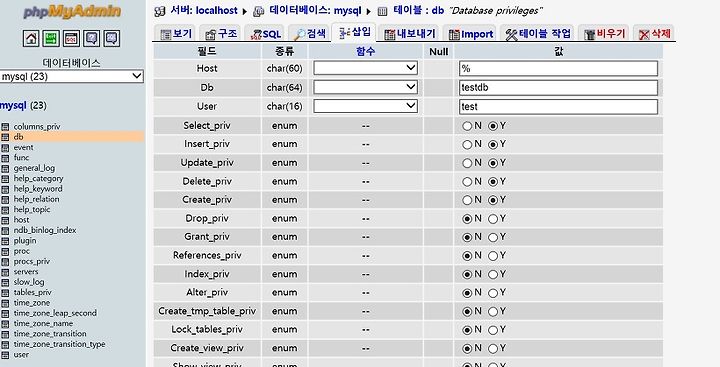Set Drop_priv to Y
This screenshot has width=720, height=367.
493,219
